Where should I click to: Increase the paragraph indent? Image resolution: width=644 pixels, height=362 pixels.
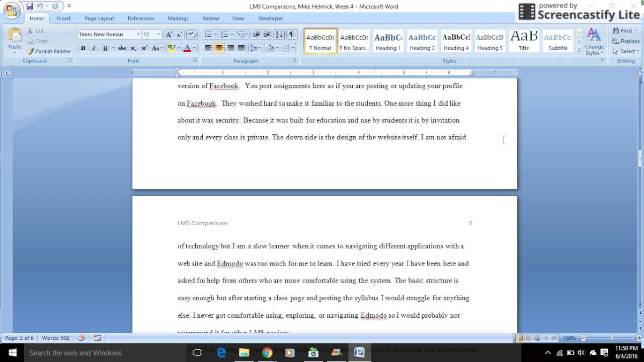[267, 34]
